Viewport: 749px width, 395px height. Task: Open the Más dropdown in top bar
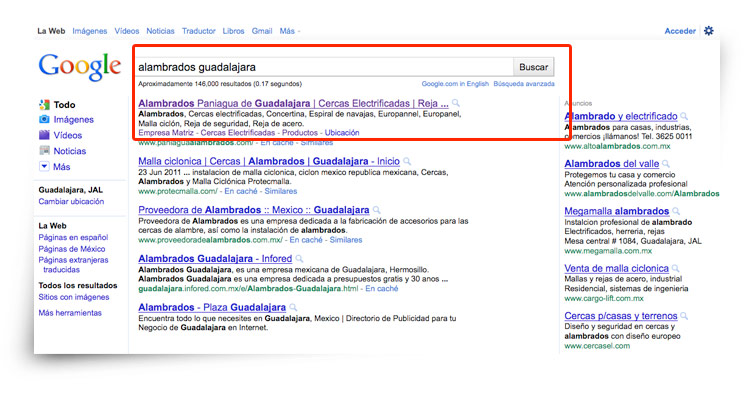tap(289, 31)
